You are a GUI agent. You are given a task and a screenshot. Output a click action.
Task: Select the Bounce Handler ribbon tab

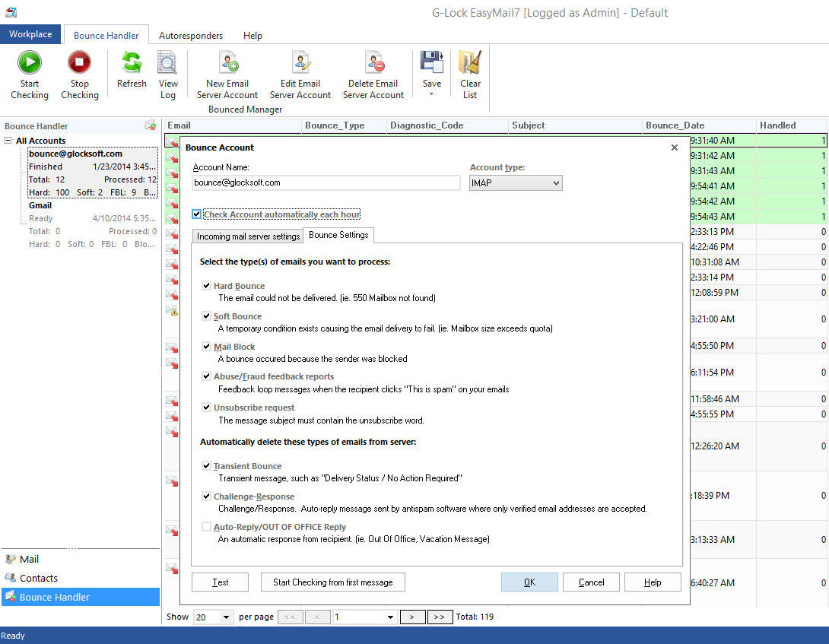pos(106,36)
